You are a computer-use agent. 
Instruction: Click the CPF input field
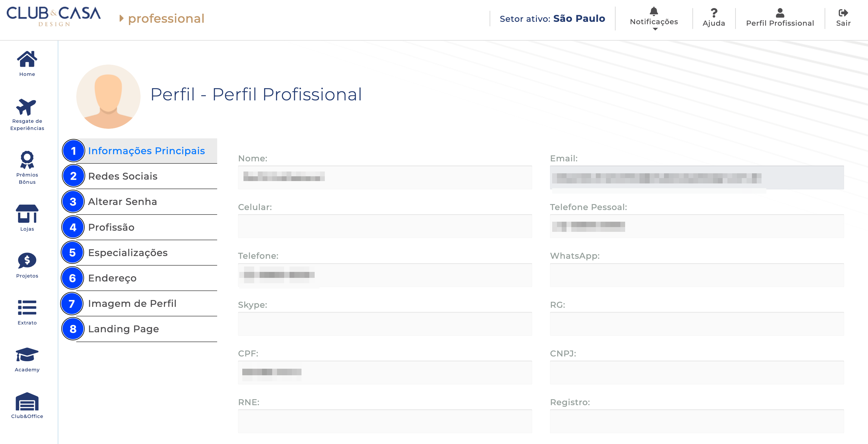pos(385,373)
